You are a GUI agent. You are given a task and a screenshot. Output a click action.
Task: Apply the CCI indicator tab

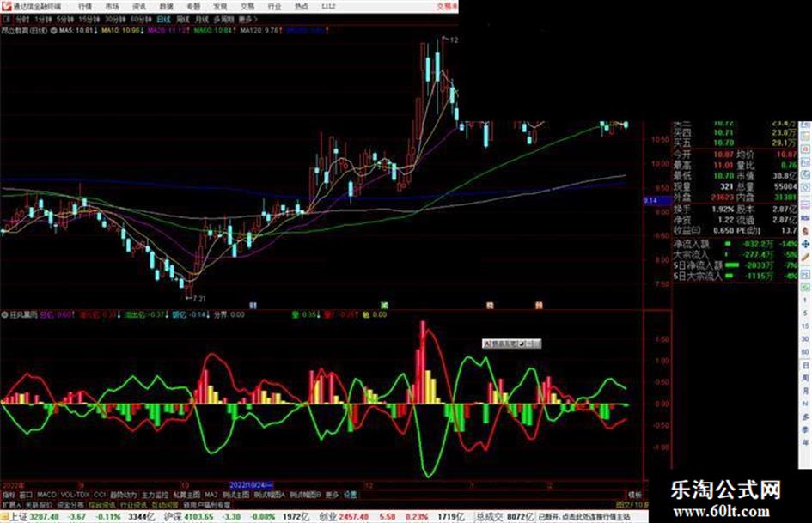[x=100, y=495]
